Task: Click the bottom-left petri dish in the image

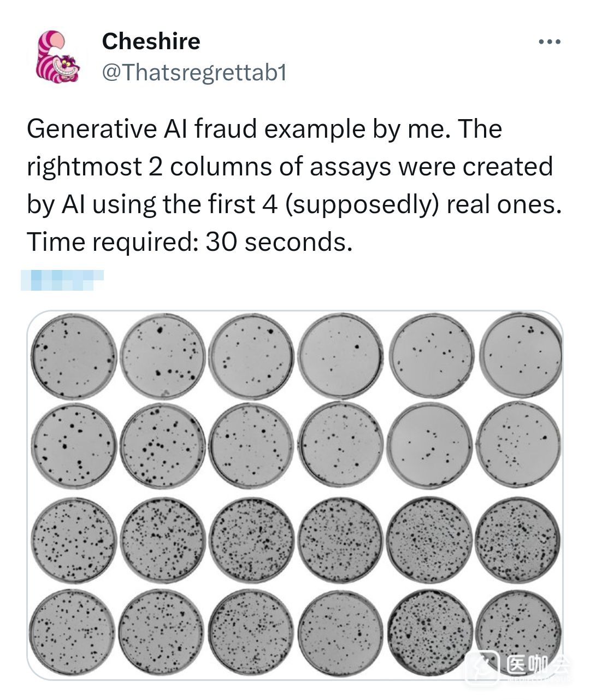Action: click(72, 632)
